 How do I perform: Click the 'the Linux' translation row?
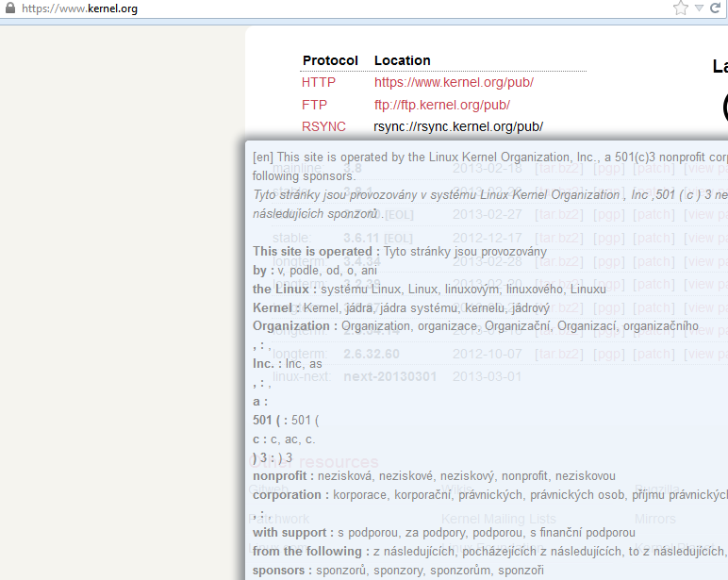pyautogui.click(x=429, y=289)
